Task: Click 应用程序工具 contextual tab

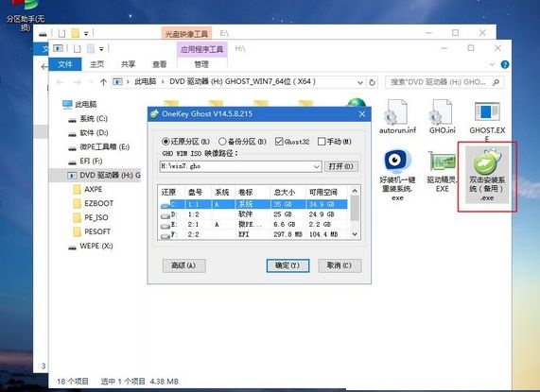Action: tap(202, 49)
